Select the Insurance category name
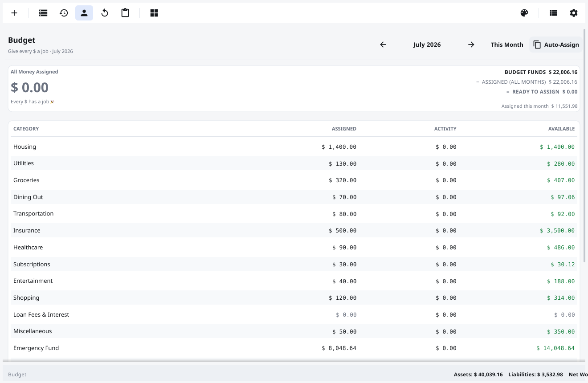588x383 pixels. pyautogui.click(x=27, y=230)
